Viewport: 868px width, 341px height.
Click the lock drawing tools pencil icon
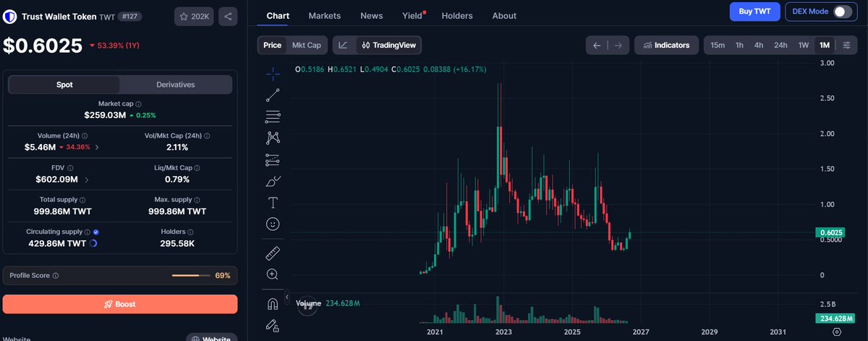click(273, 325)
